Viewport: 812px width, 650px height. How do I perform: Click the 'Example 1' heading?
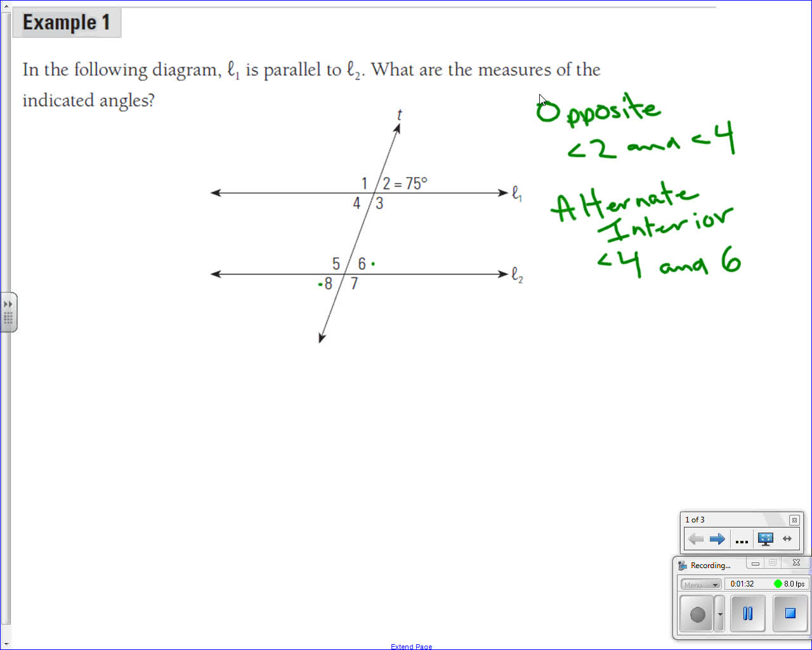[67, 23]
